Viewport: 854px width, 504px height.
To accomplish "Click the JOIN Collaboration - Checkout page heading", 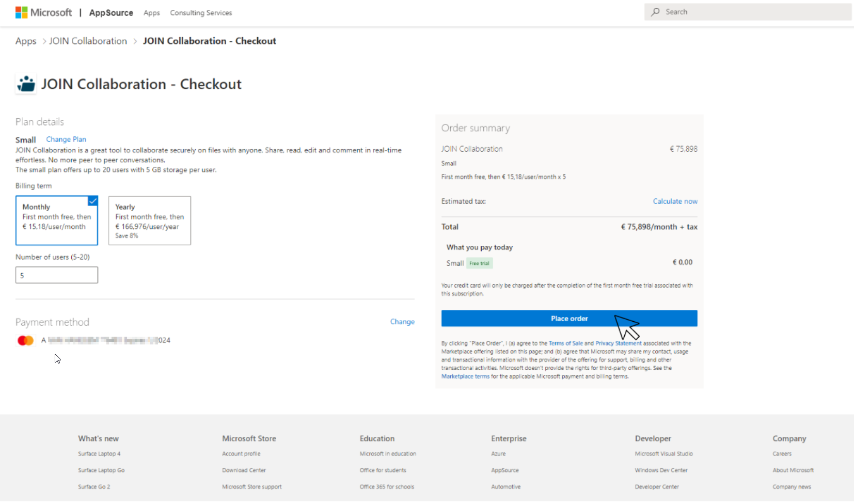I will tap(141, 84).
